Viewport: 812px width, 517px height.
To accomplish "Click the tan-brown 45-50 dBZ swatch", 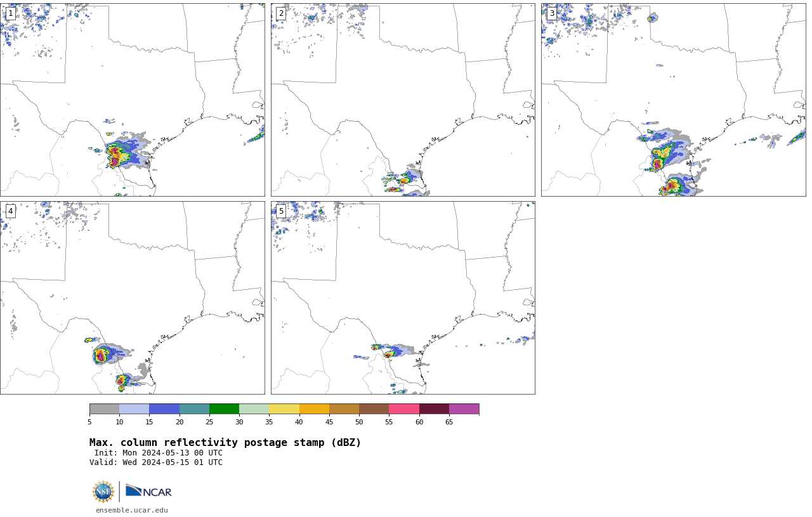I will pyautogui.click(x=344, y=409).
